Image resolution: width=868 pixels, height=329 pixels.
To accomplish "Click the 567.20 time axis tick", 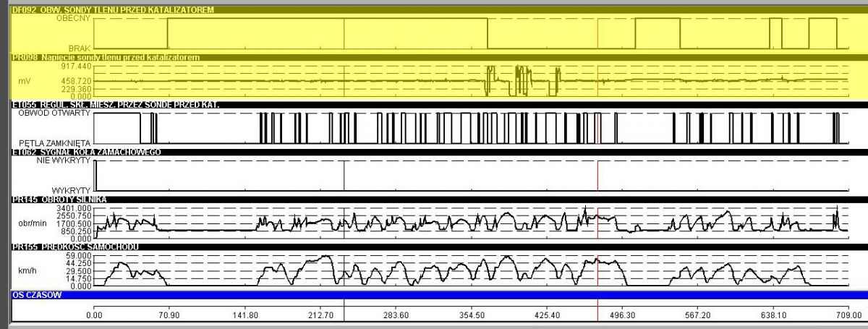I will pyautogui.click(x=698, y=315).
